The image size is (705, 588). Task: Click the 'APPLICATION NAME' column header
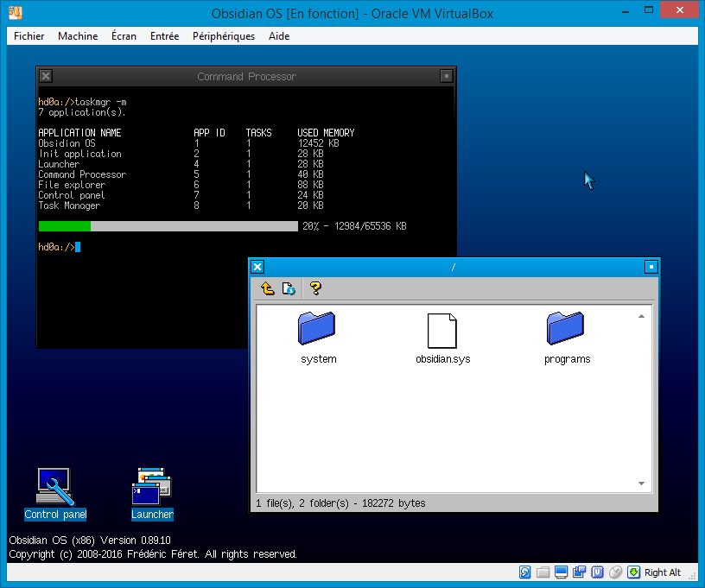pyautogui.click(x=79, y=133)
